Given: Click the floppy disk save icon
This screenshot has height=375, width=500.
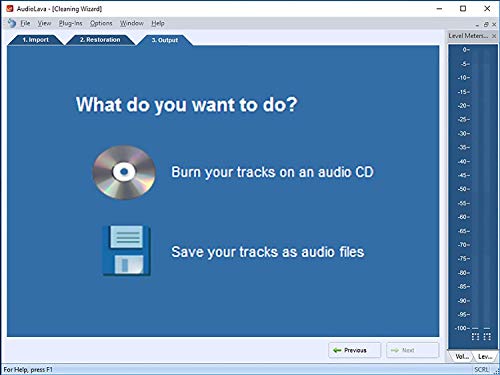Looking at the screenshot, I should point(126,250).
